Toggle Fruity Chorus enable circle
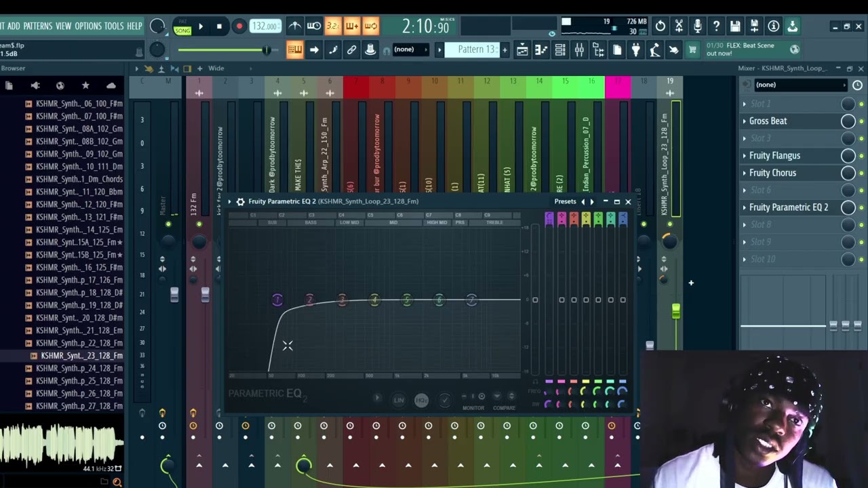The height and width of the screenshot is (488, 868). tap(848, 173)
